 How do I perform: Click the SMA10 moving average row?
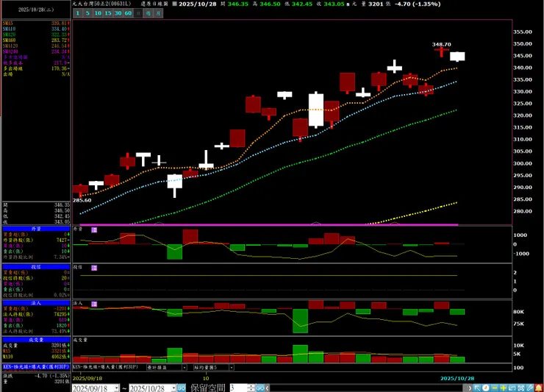click(x=36, y=29)
